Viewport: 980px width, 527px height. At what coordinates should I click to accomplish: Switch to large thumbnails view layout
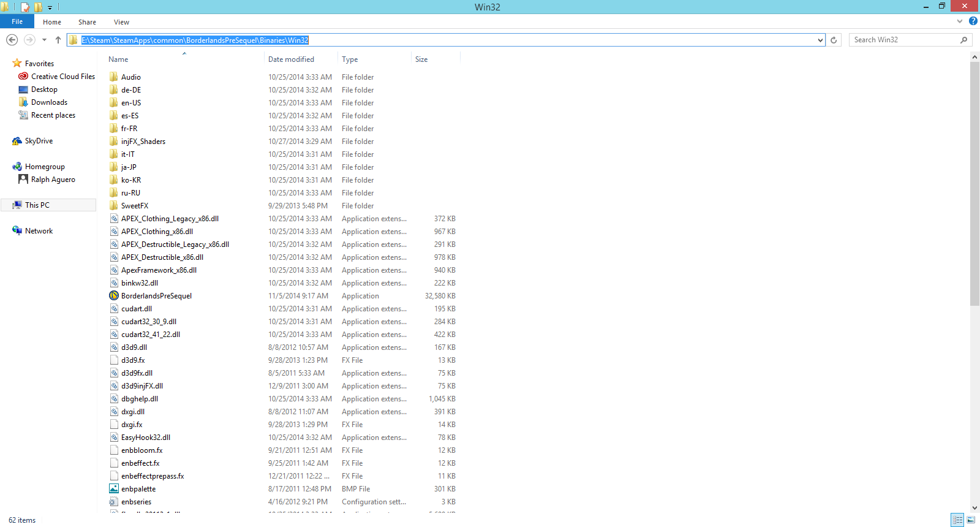coord(971,520)
